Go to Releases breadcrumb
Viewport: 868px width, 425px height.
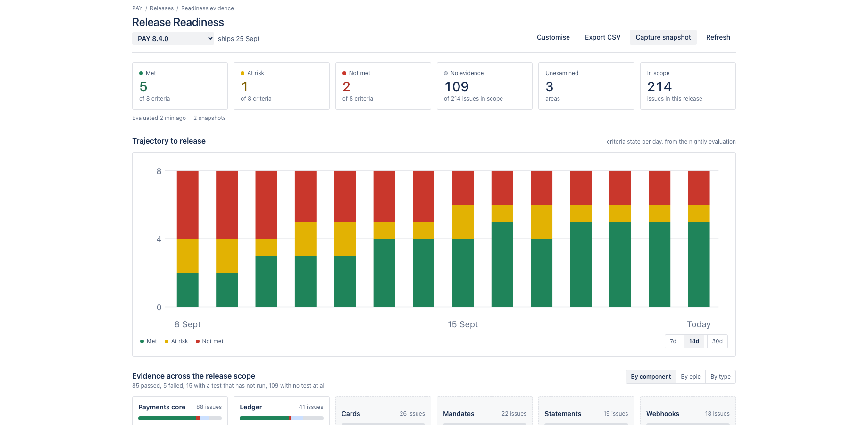point(162,8)
